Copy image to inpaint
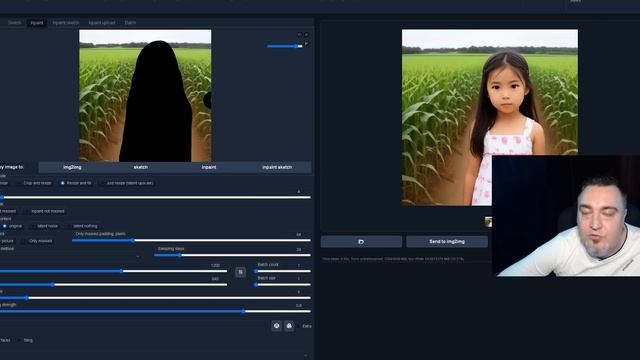This screenshot has width=640, height=360. tap(209, 167)
